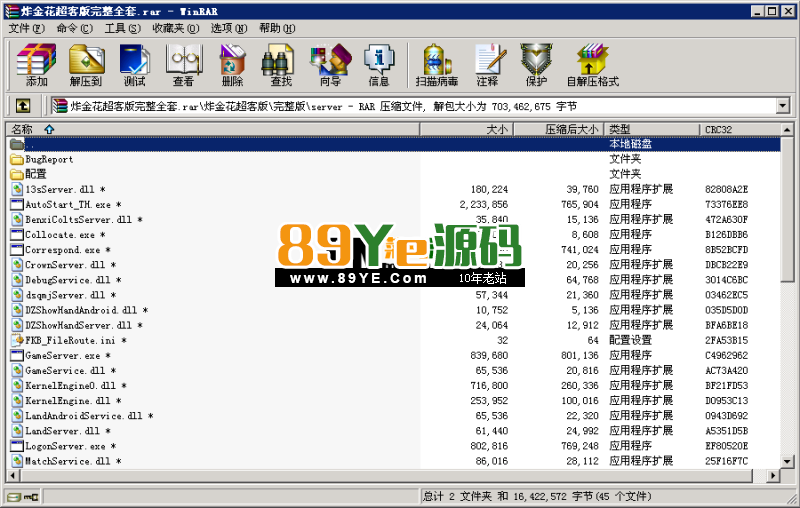This screenshot has height=508, width=800.
Task: Click the Comment (注释) toolbar icon
Action: point(488,65)
